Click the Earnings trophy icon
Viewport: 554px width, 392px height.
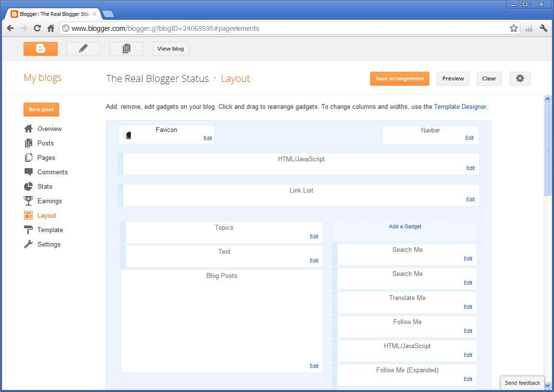28,201
